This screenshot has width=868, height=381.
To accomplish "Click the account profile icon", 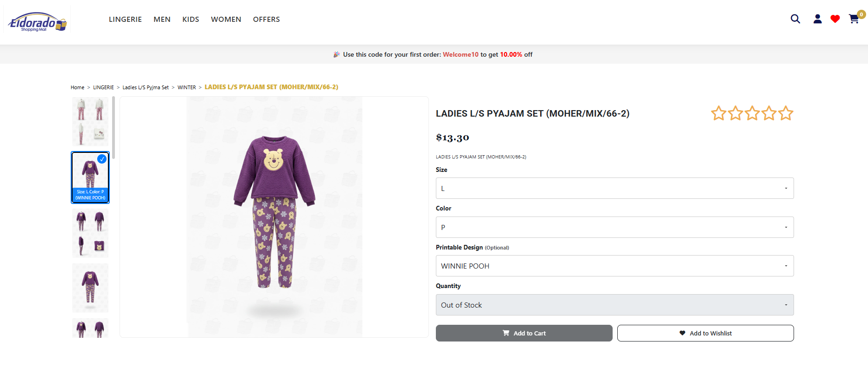I will click(817, 19).
